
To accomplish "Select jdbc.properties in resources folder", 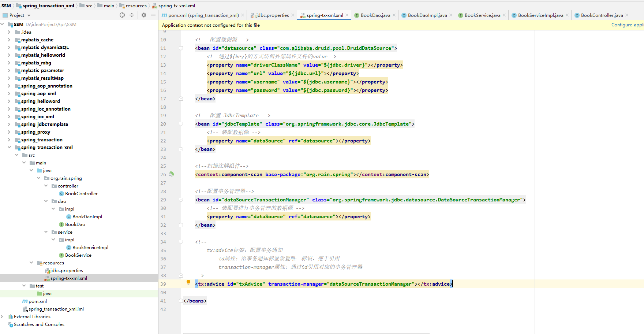I will click(66, 270).
